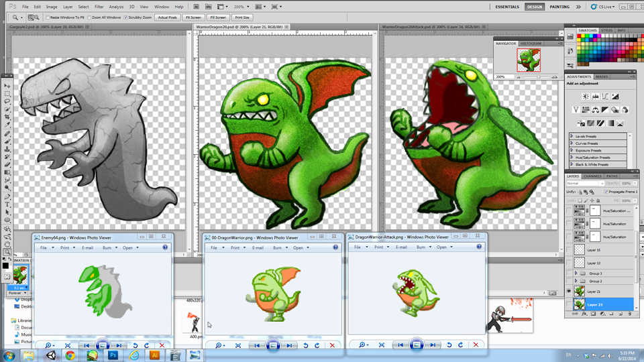Play slideshow in DragonWarrior-Attack.png viewer

[x=417, y=345]
